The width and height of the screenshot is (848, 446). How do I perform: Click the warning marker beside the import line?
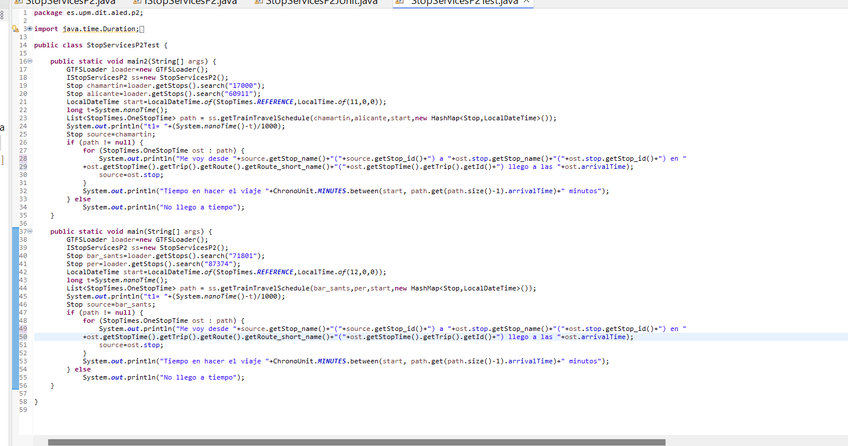tap(15, 29)
